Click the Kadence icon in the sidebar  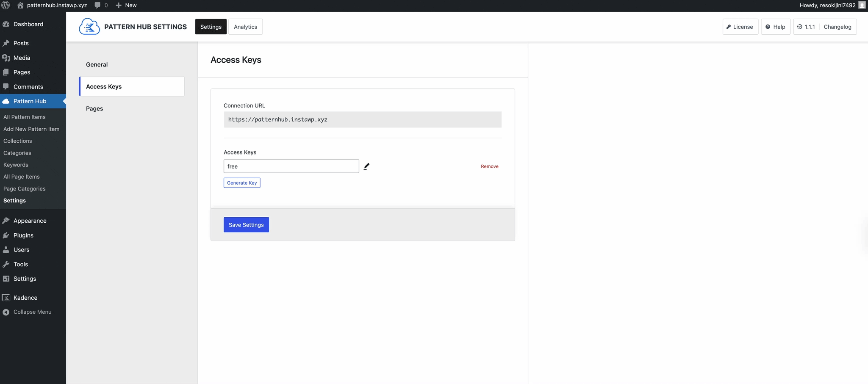coord(6,298)
